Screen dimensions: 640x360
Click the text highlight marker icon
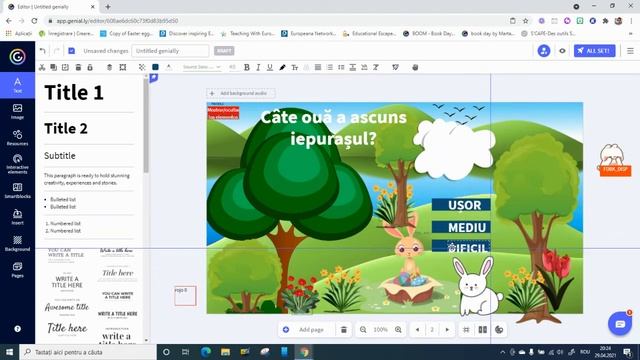tap(282, 67)
